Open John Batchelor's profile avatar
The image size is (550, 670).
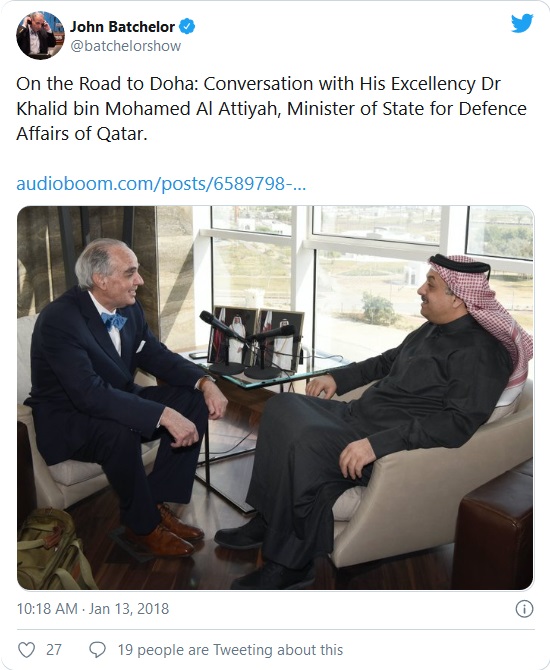(x=40, y=35)
